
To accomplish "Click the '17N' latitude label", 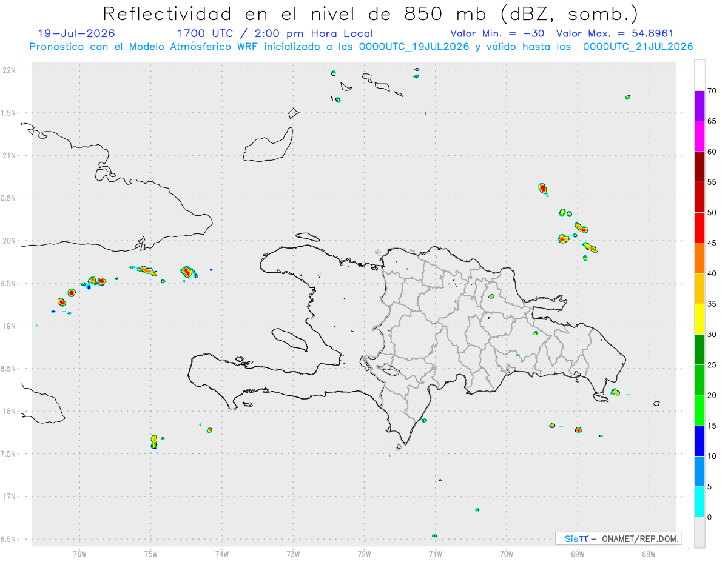I will (10, 497).
